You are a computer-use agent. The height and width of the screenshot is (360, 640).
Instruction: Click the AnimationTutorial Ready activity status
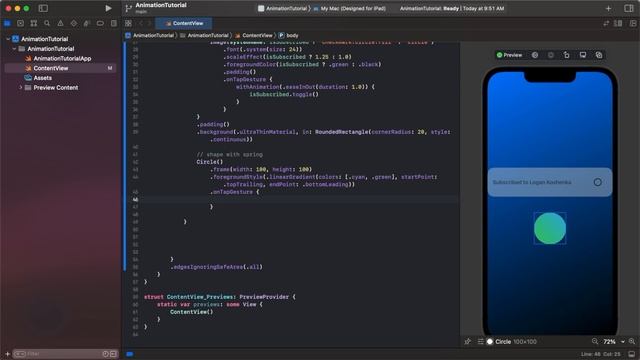pos(452,8)
